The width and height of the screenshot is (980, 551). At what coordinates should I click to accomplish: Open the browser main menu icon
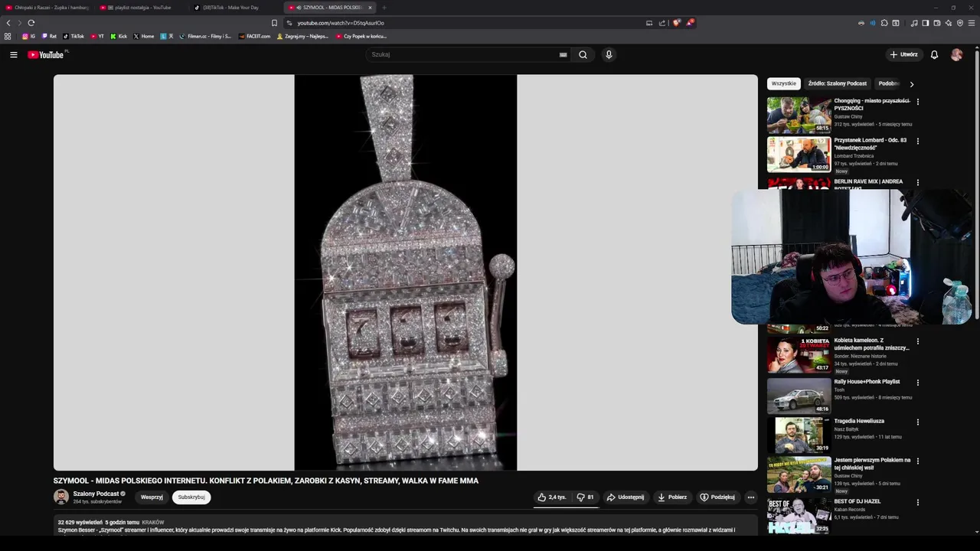972,23
